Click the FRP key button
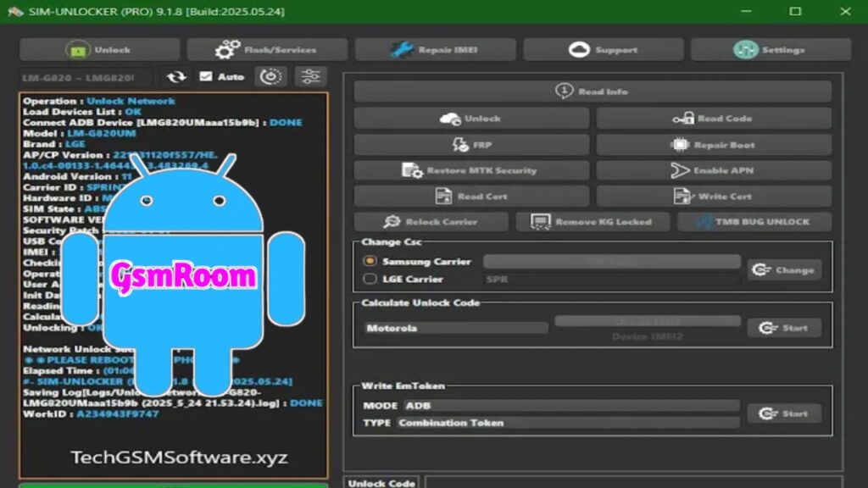Screen dimensions: 868x488 pyautogui.click(x=471, y=145)
